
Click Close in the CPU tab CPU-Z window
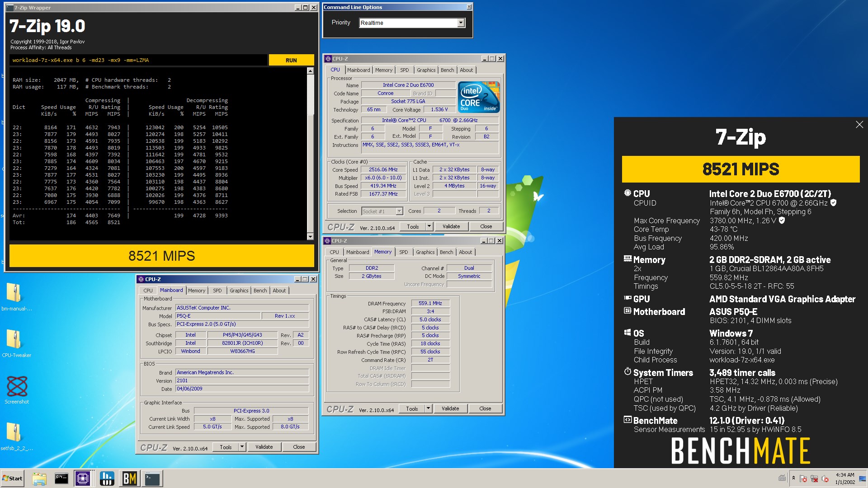pyautogui.click(x=486, y=226)
